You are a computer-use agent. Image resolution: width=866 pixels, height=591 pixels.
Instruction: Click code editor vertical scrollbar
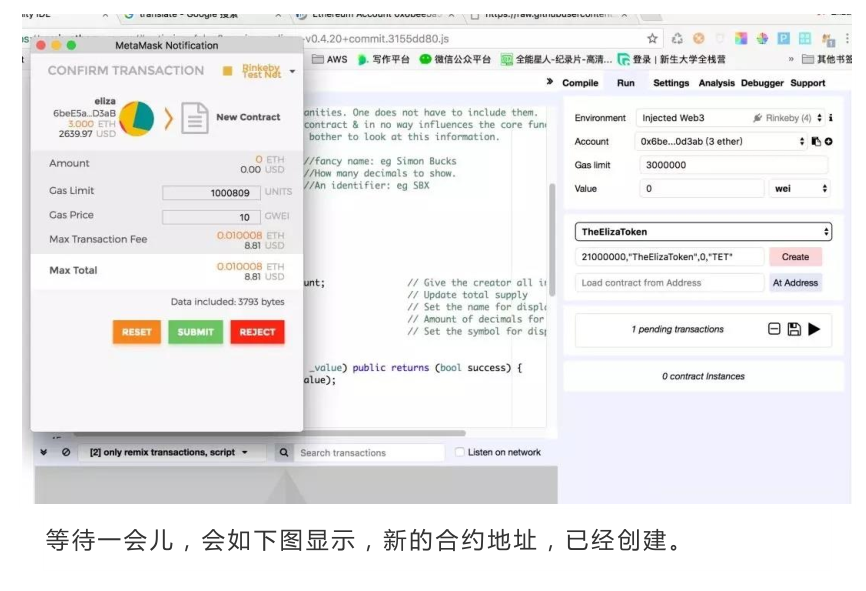(552, 240)
